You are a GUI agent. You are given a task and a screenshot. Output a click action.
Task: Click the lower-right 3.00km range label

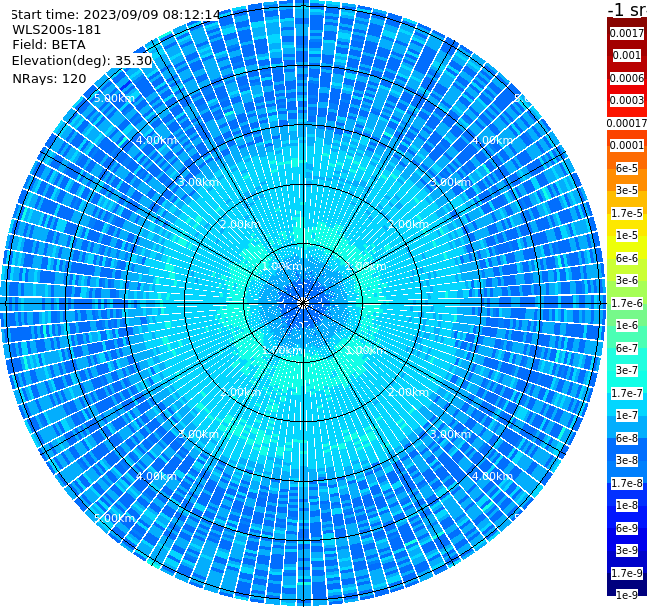point(450,434)
